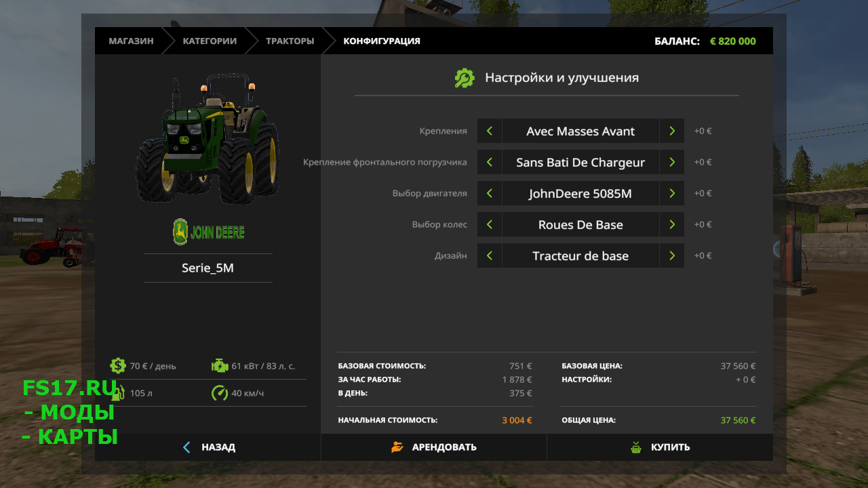The width and height of the screenshot is (868, 488).
Task: Click the Roues De Base value
Action: (x=580, y=224)
